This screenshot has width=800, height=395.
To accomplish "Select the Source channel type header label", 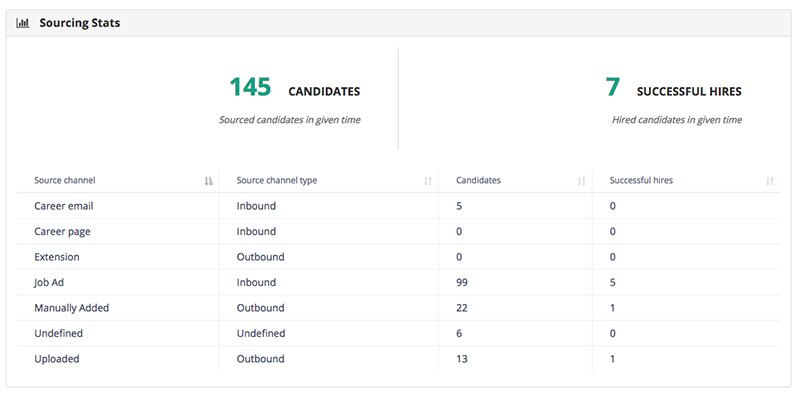I will point(277,180).
